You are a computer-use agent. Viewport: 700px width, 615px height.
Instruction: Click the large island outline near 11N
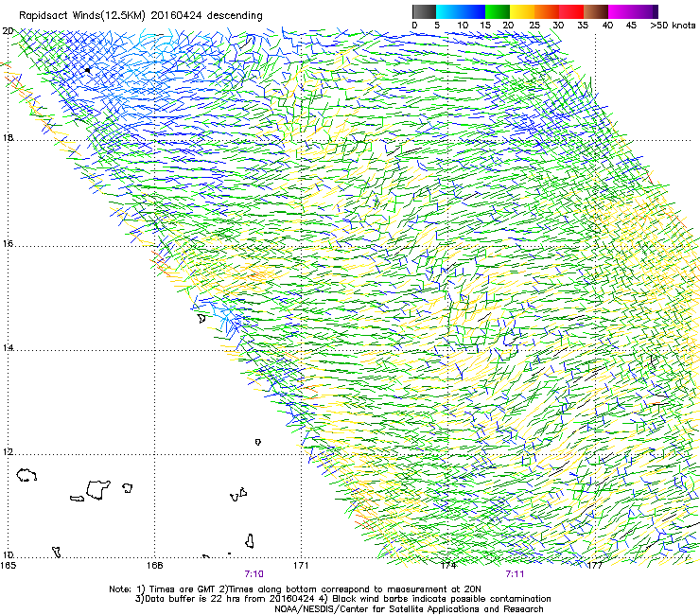(x=97, y=489)
